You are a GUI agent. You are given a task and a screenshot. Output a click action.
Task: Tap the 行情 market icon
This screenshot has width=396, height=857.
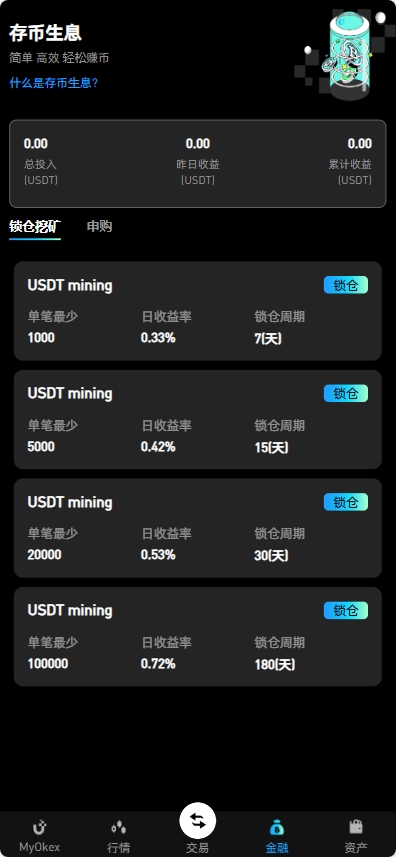click(119, 828)
